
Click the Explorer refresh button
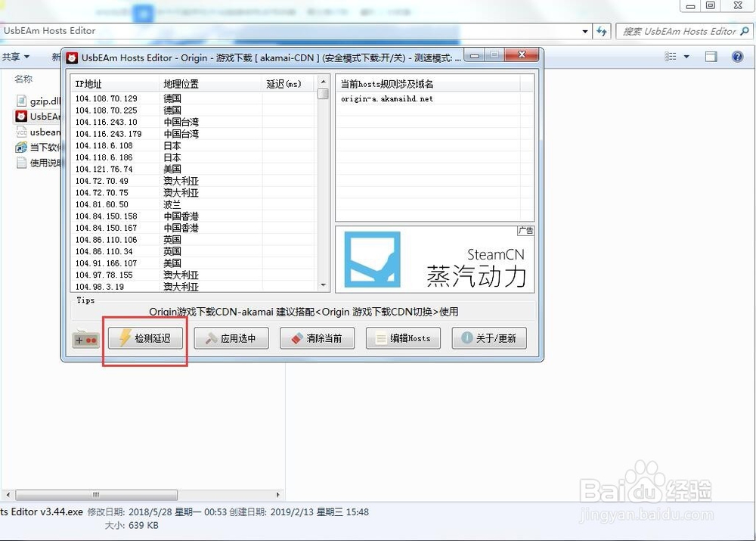tap(602, 31)
